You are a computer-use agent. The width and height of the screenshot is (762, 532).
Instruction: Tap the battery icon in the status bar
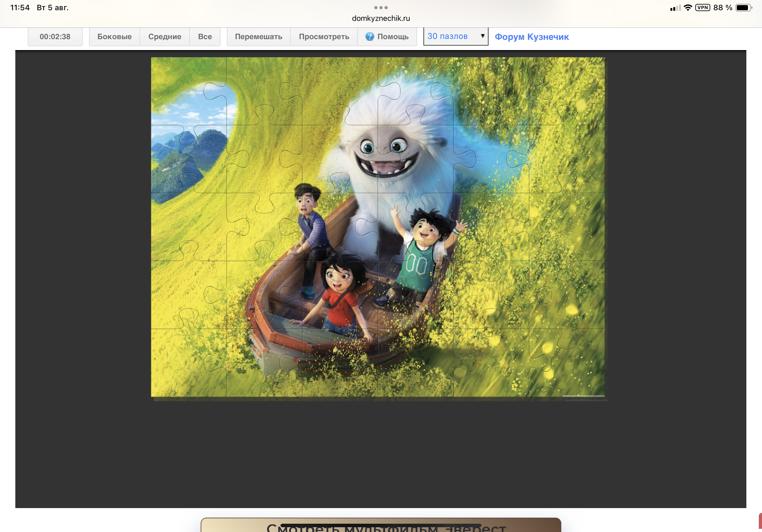(744, 8)
